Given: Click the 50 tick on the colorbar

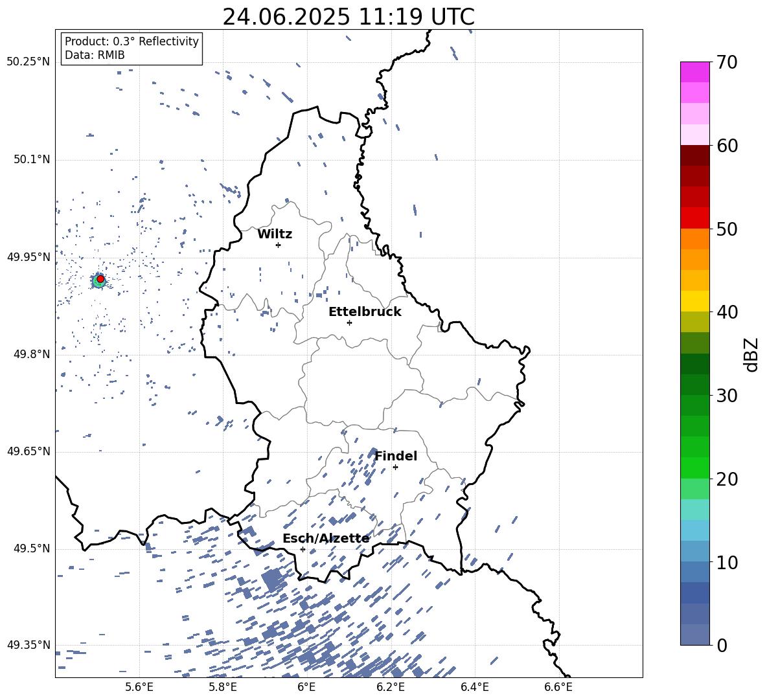Looking at the screenshot, I should (x=727, y=229).
